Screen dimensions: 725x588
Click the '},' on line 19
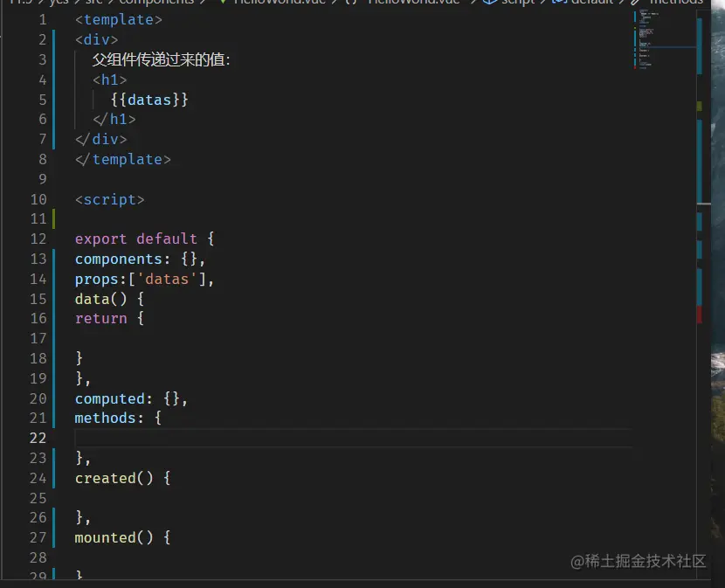83,378
